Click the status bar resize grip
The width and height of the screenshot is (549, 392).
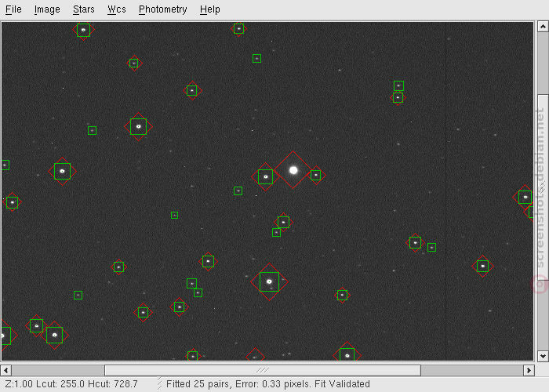tap(159, 384)
